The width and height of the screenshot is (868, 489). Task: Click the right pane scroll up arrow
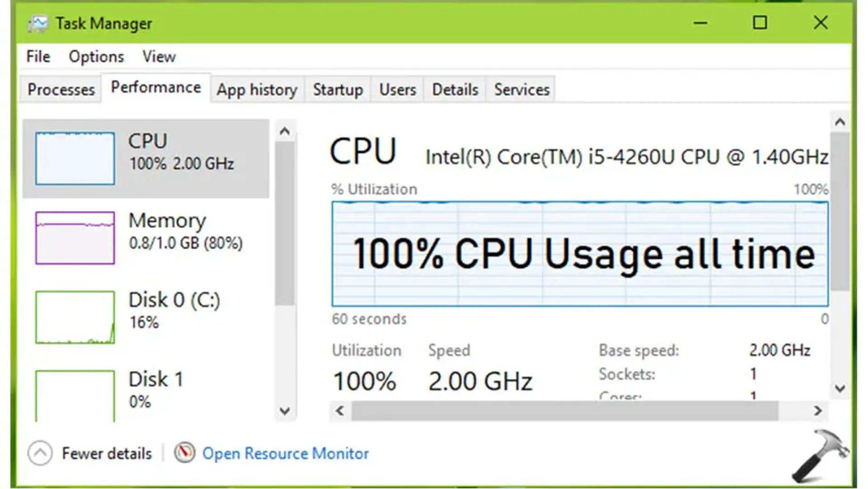[x=840, y=122]
